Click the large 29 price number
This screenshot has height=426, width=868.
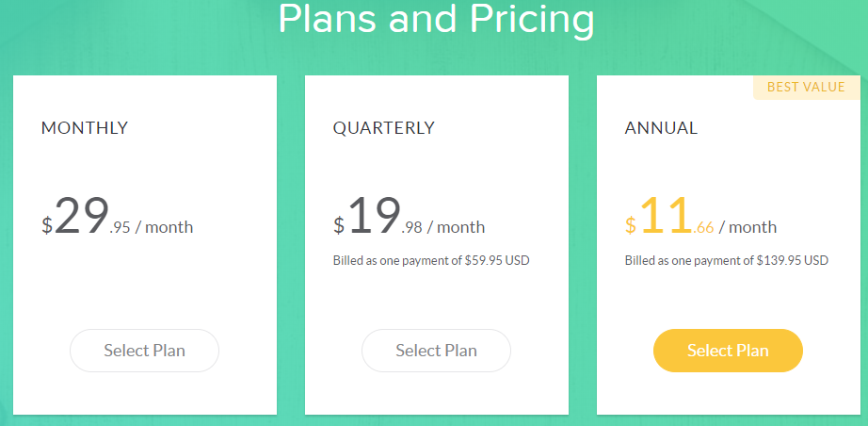(x=82, y=217)
